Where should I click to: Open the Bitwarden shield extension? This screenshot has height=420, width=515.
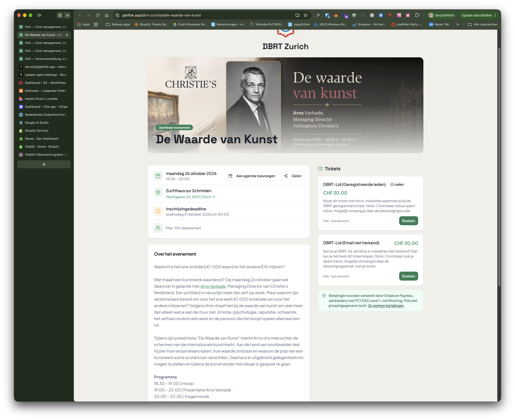point(327,15)
